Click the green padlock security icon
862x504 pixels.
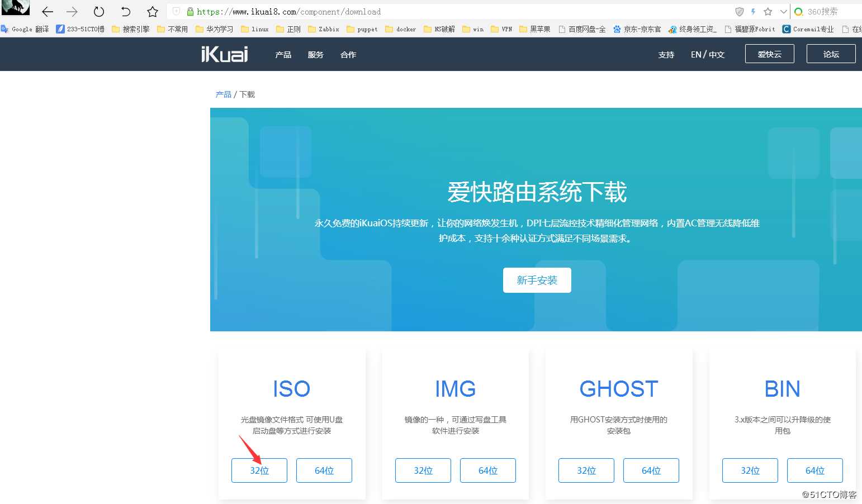[190, 12]
